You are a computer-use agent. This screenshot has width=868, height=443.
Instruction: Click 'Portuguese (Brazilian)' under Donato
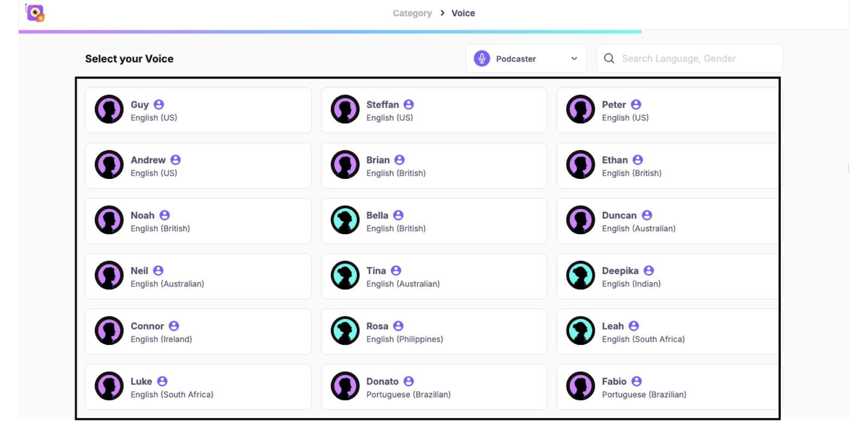tap(409, 394)
